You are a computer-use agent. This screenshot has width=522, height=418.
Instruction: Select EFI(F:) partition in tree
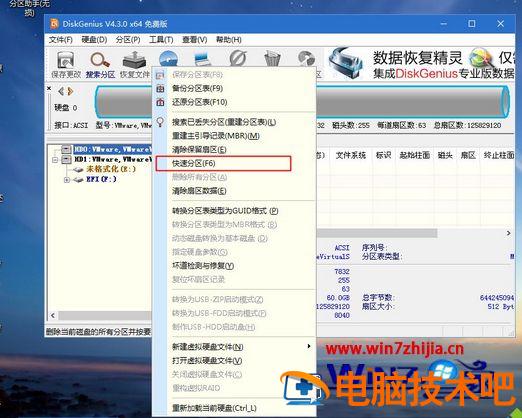(x=101, y=179)
